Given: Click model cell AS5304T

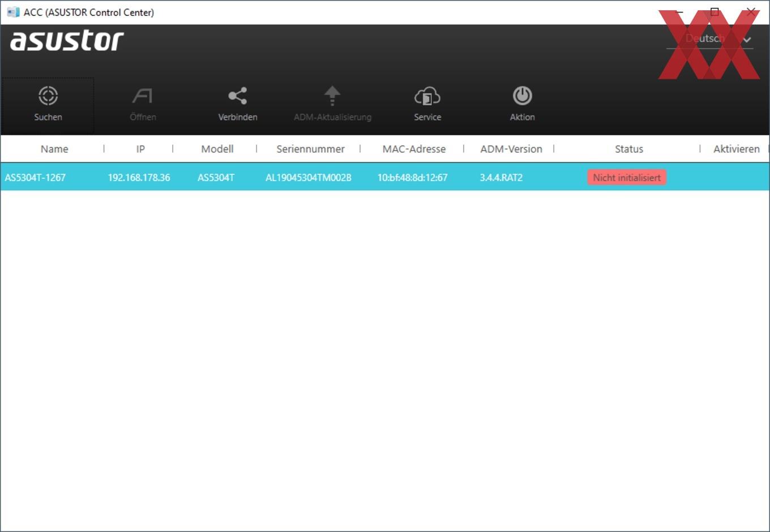Looking at the screenshot, I should 216,178.
